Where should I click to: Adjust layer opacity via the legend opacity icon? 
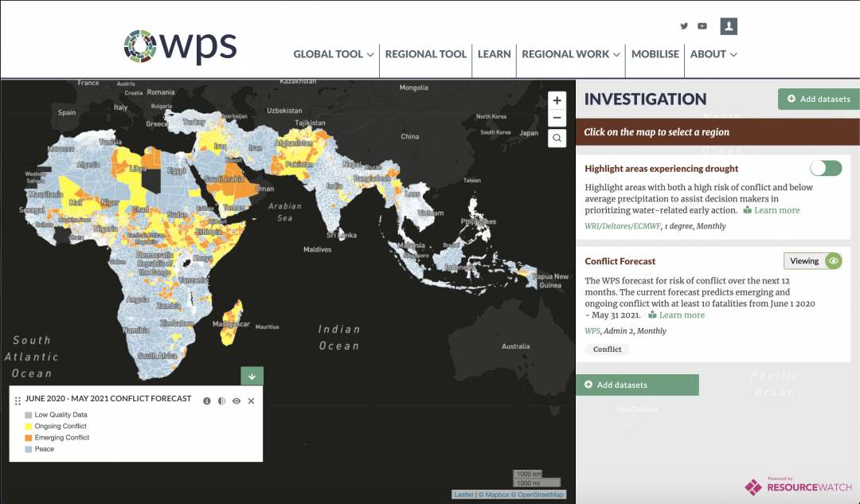click(221, 400)
